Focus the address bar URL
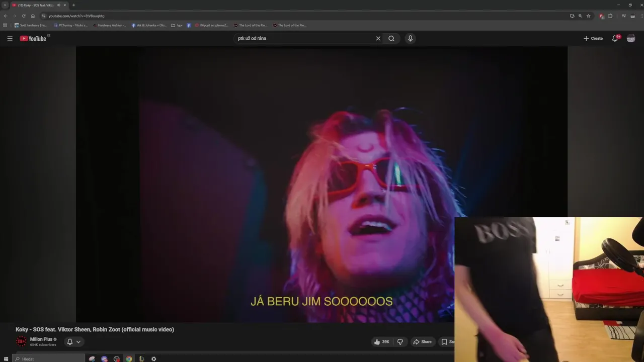Viewport: 644px width, 362px height. [x=76, y=16]
